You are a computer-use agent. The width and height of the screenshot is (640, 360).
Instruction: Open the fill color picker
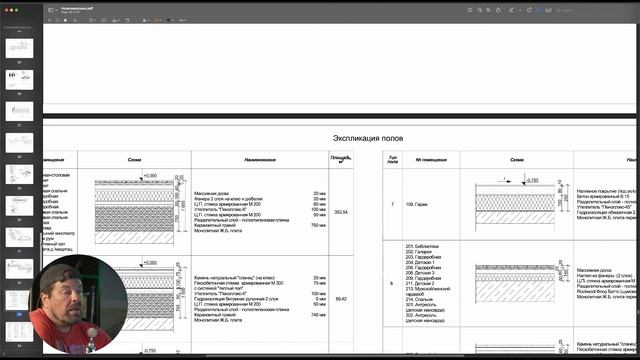[169, 20]
